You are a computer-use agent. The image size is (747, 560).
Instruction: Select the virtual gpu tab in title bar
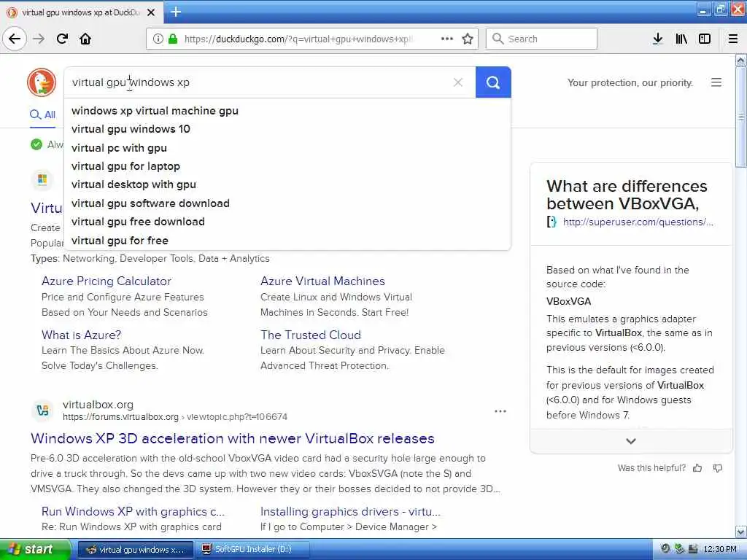[x=82, y=12]
